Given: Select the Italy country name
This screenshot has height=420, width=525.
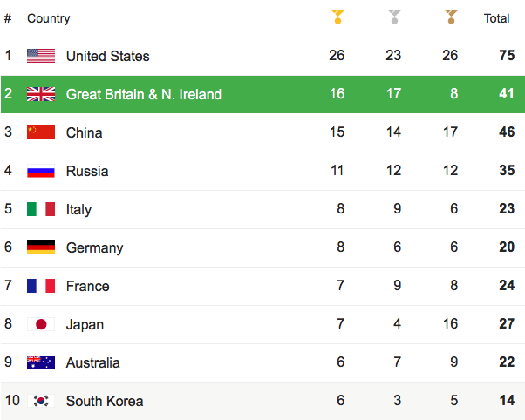Looking at the screenshot, I should (78, 210).
